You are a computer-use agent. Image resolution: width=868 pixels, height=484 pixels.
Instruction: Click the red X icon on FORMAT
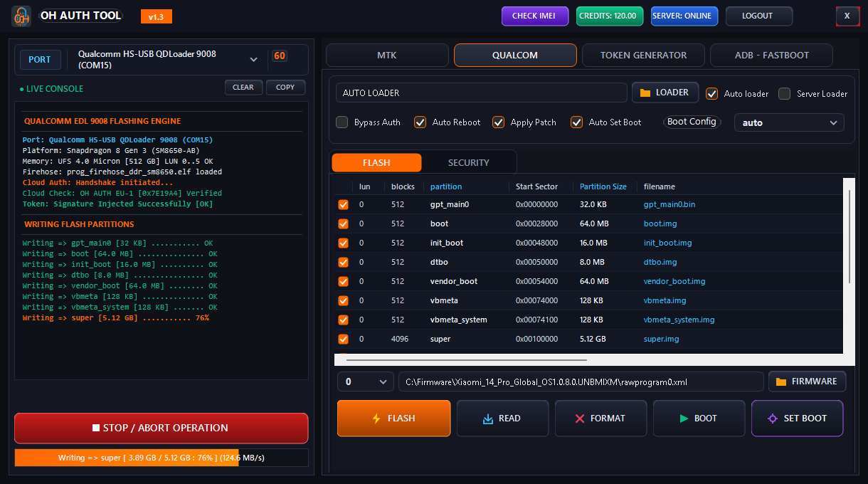point(580,419)
